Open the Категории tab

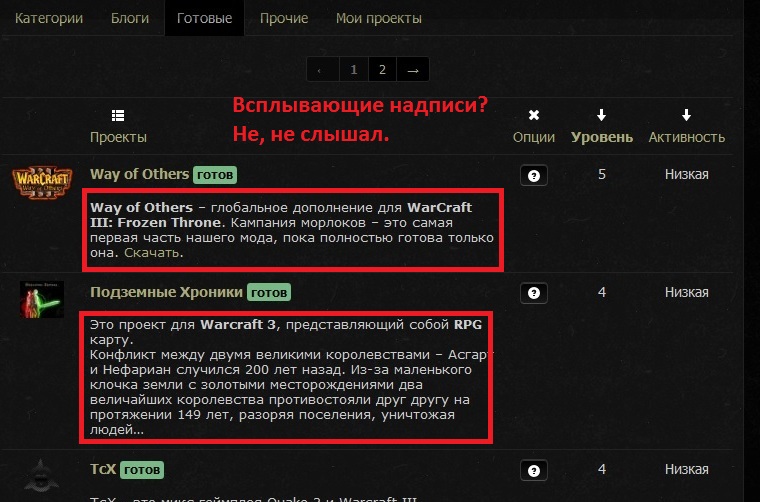point(49,18)
